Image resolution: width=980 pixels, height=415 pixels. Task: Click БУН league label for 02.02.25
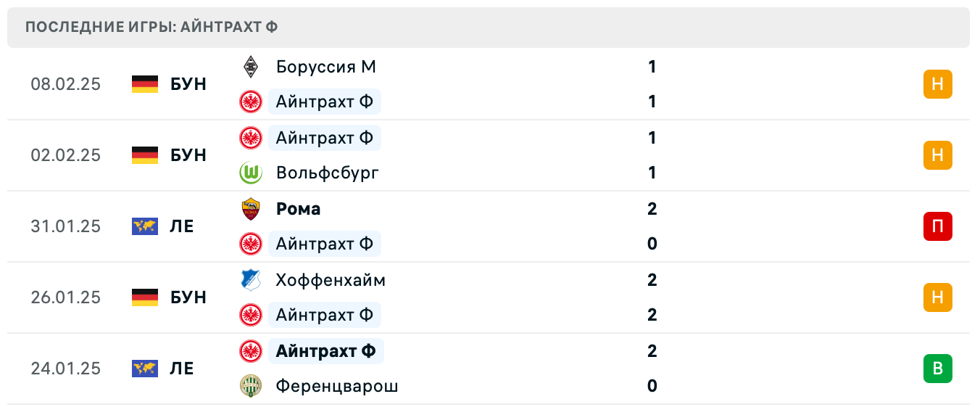[188, 155]
